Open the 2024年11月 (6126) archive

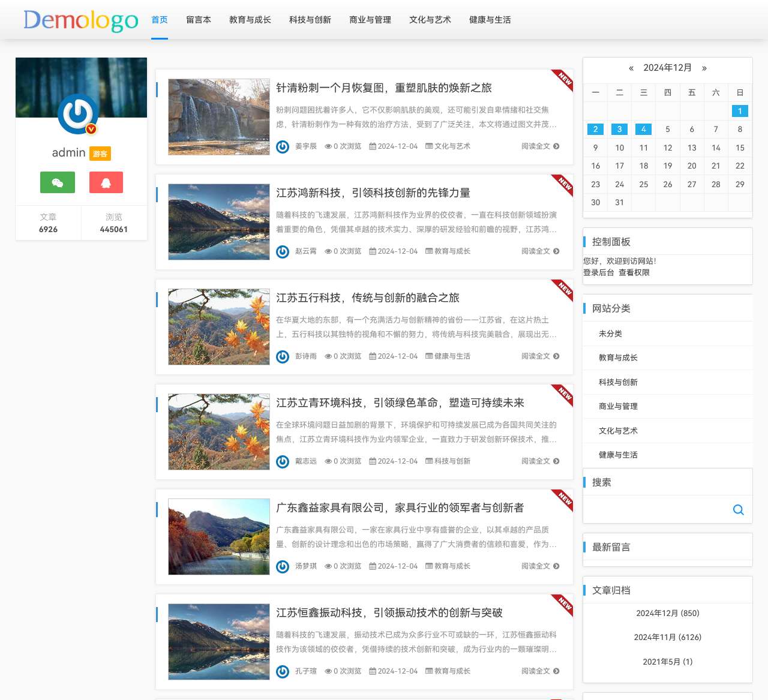pos(667,638)
